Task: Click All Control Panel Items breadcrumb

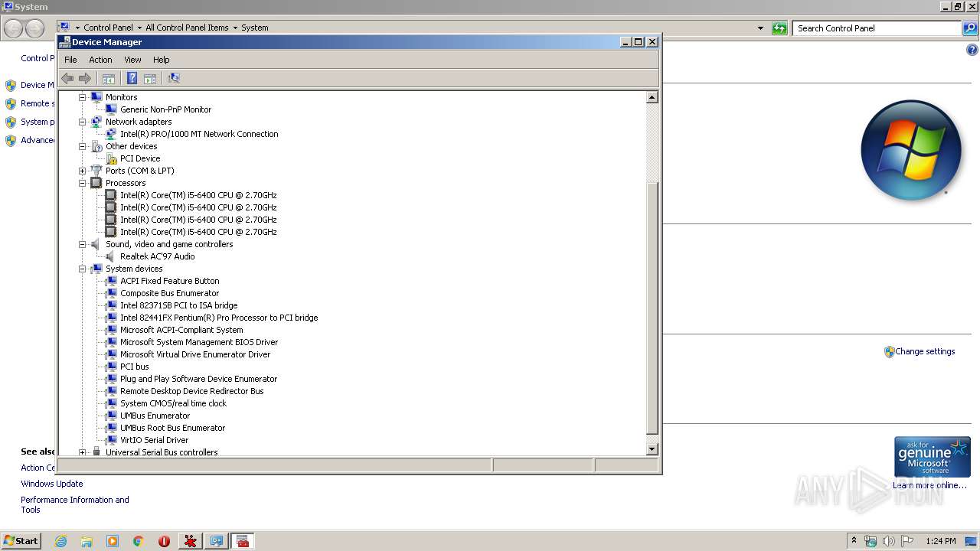Action: (x=187, y=28)
